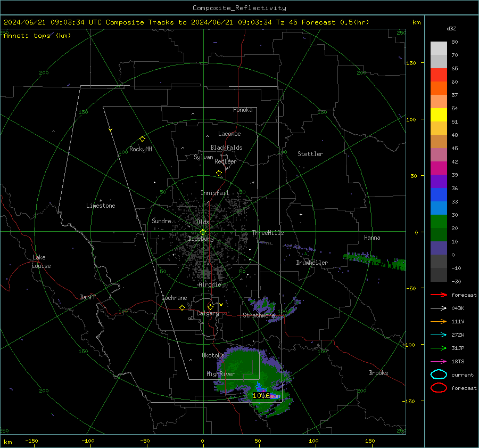The width and height of the screenshot is (479, 448).
Task: Click the orange 111V arrow icon
Action: [439, 321]
